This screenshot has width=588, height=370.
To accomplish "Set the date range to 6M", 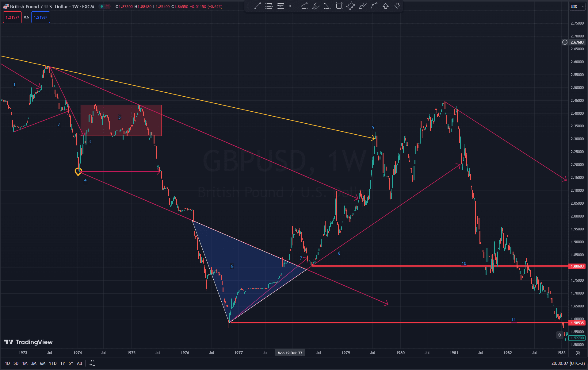I will (x=43, y=363).
